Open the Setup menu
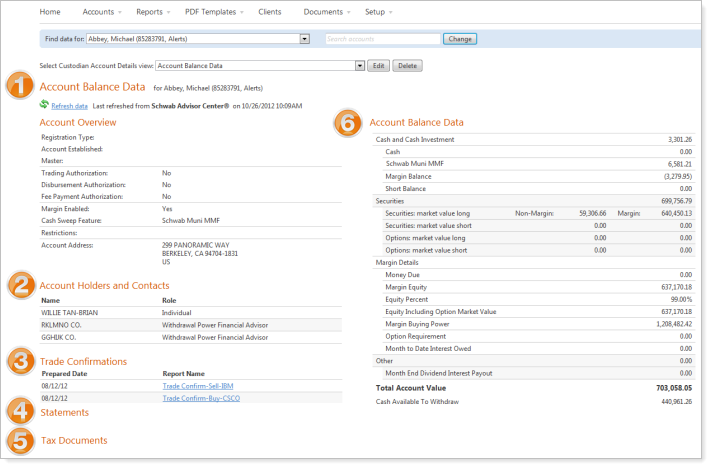711x468 pixels. 378,12
